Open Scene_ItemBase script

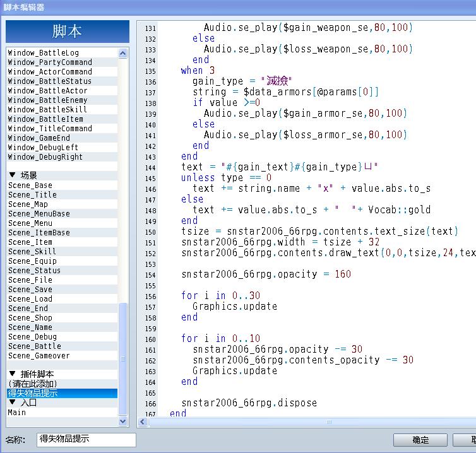click(x=62, y=232)
